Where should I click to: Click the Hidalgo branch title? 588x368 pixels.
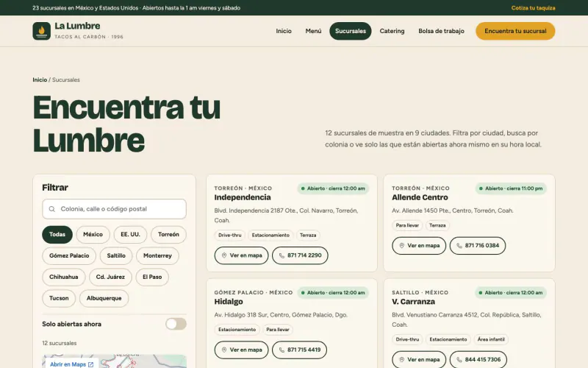pos(229,302)
